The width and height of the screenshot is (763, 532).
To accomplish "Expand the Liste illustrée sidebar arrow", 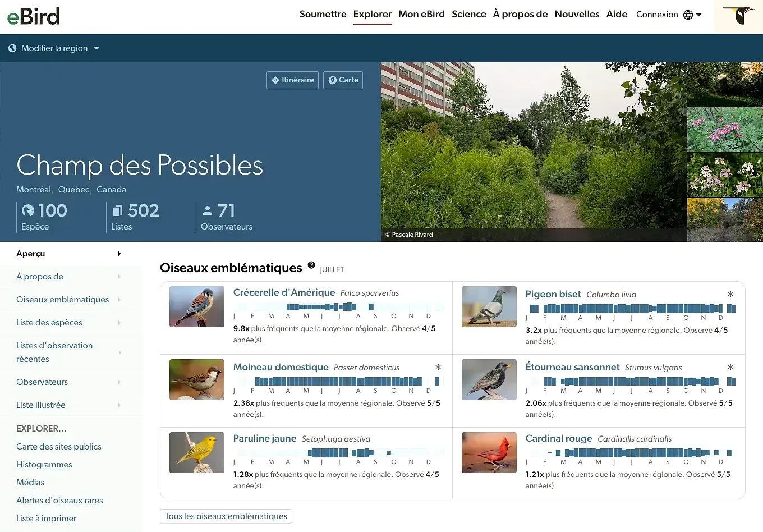I will [119, 405].
